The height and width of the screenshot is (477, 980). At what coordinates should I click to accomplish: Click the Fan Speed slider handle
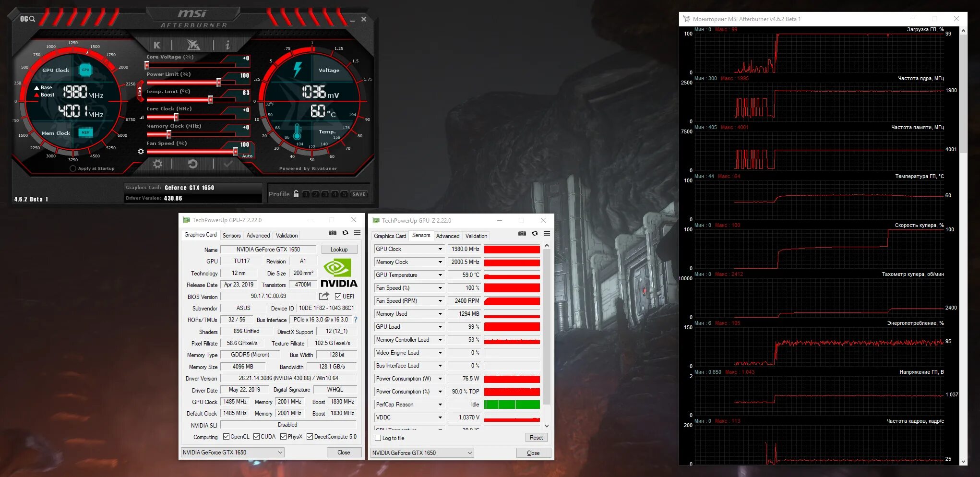coord(235,152)
